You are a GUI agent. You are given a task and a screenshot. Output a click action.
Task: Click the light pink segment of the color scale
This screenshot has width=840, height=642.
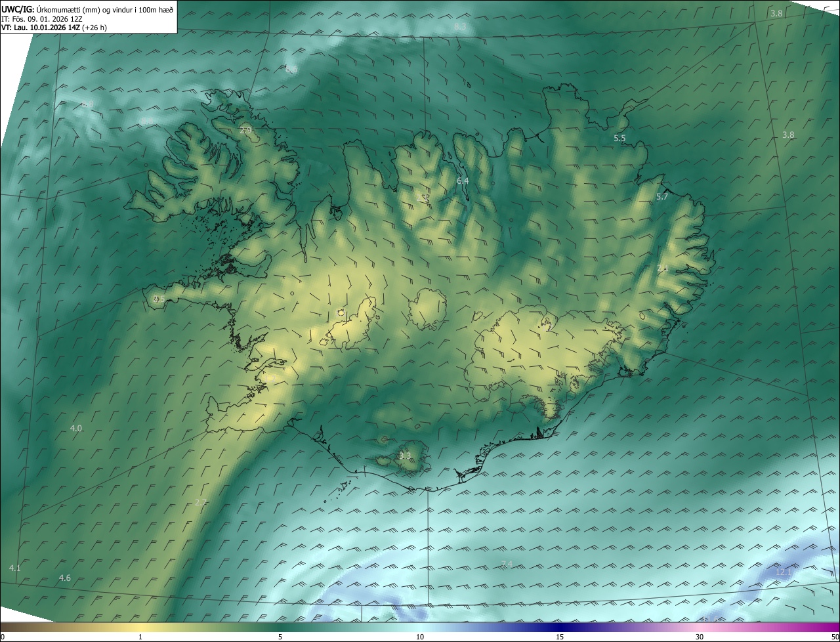700,628
